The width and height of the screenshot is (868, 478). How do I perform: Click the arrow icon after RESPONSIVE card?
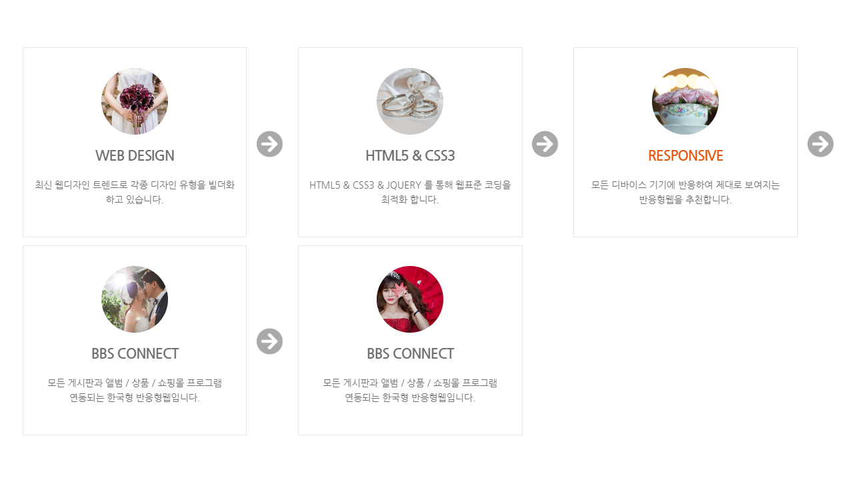820,144
